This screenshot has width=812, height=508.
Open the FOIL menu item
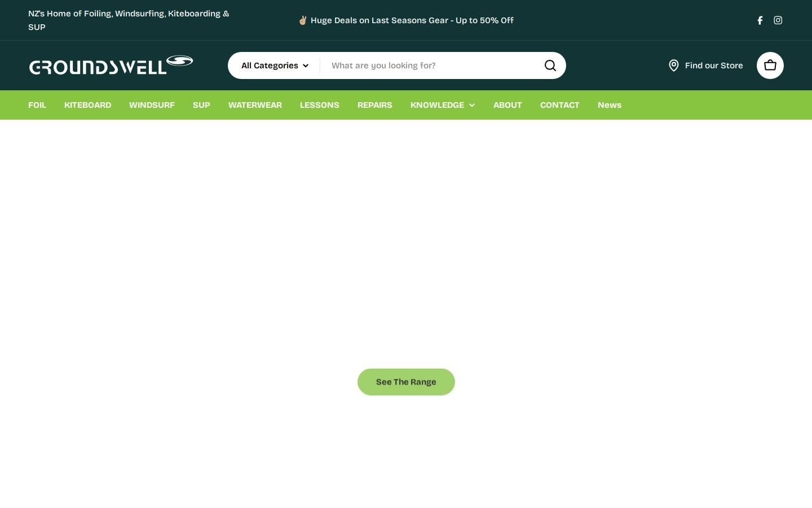click(x=37, y=105)
